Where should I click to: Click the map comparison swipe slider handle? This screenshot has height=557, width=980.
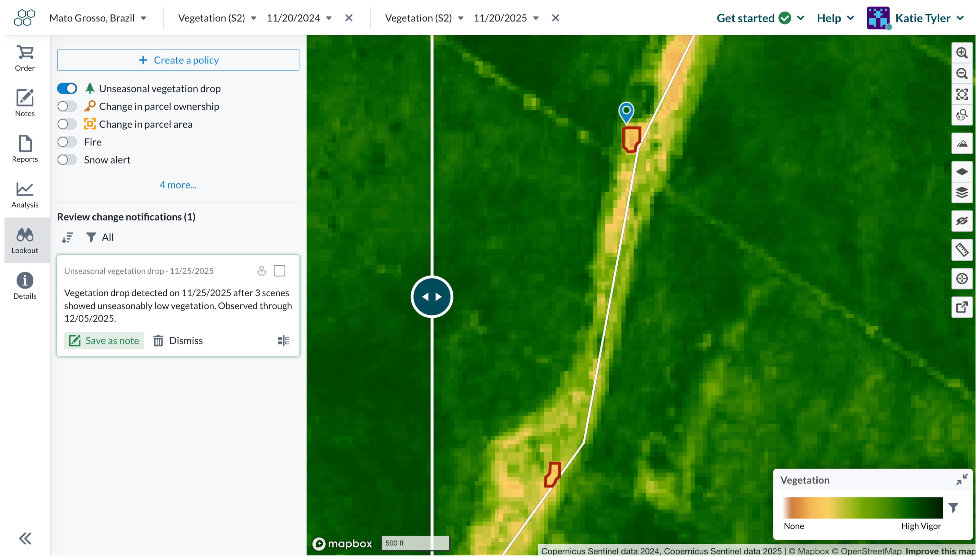[x=432, y=297]
